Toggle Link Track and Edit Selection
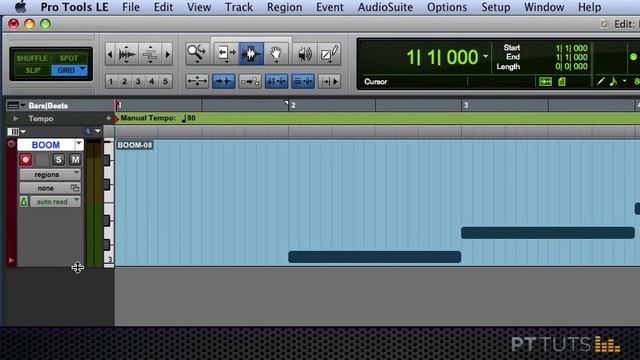The image size is (640, 360). tap(303, 81)
